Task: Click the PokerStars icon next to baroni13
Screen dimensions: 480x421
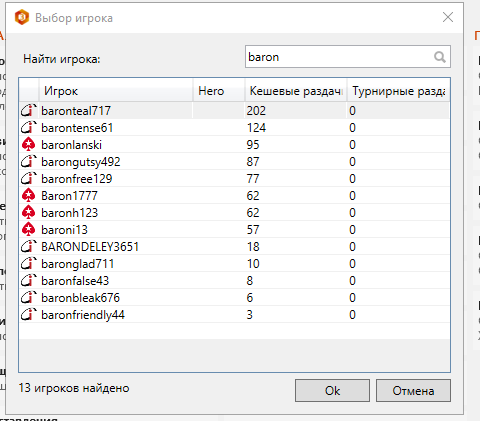Action: pyautogui.click(x=28, y=230)
